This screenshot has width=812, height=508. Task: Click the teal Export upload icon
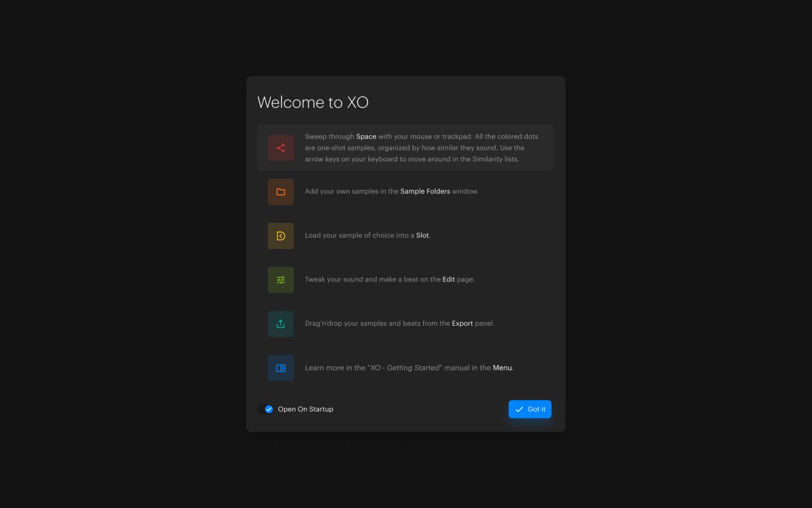pyautogui.click(x=280, y=324)
